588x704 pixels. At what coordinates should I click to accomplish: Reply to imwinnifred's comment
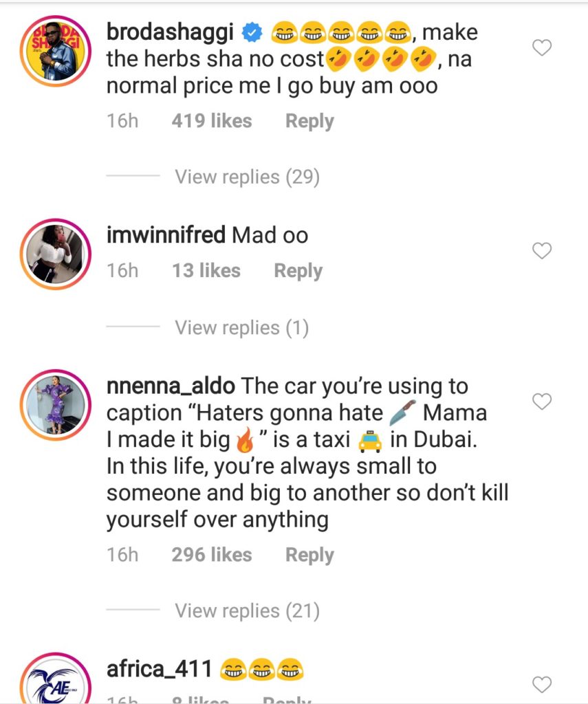[298, 271]
